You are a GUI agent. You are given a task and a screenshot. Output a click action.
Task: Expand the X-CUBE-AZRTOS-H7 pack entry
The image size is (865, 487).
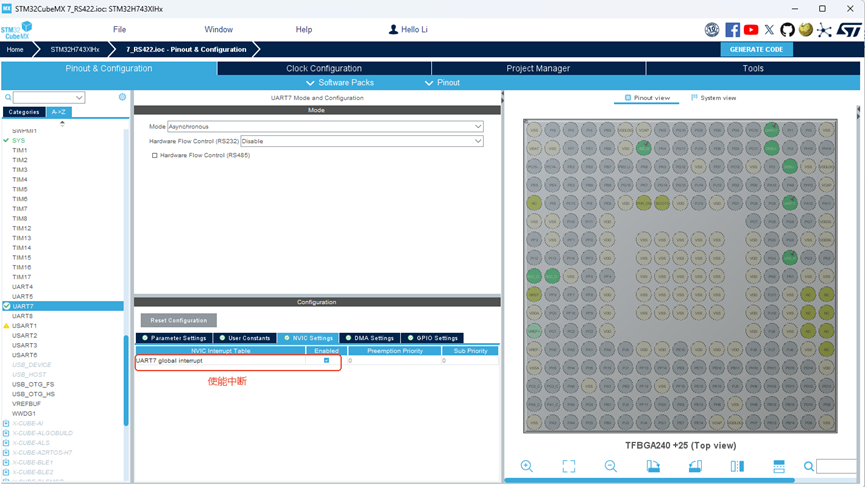tap(6, 453)
